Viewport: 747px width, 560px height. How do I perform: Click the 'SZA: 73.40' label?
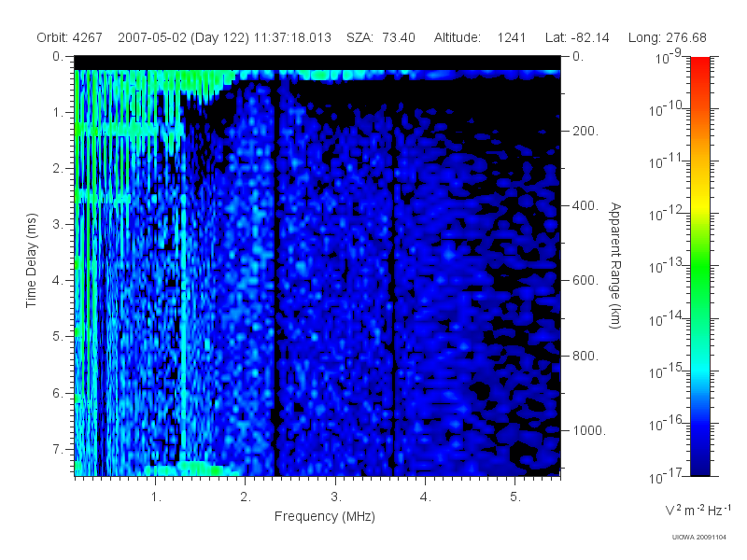[x=381, y=37]
